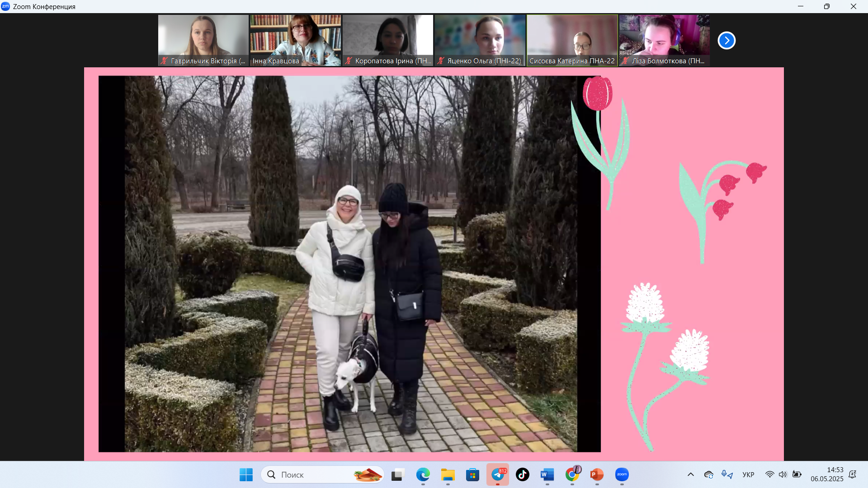Open Telegram from the taskbar
This screenshot has height=488, width=868.
point(498,474)
